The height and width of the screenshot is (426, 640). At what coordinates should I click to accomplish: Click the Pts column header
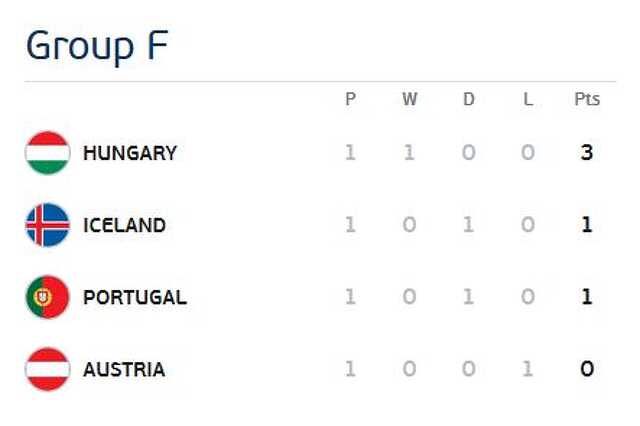[587, 99]
